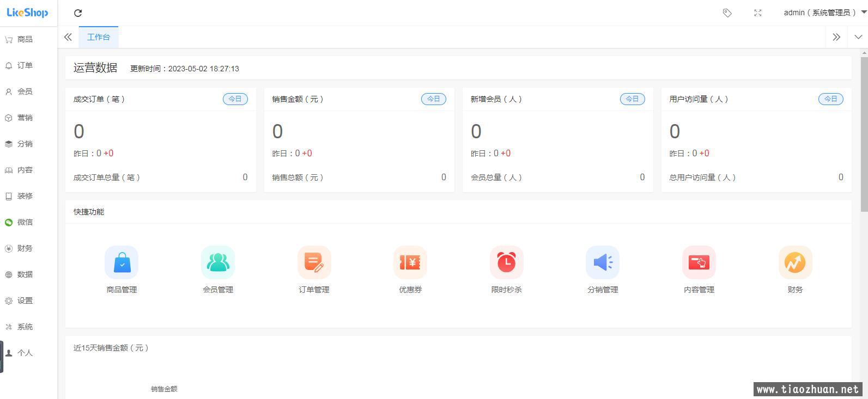Click 成交订单总量（笔） label
868x399 pixels.
(x=107, y=177)
